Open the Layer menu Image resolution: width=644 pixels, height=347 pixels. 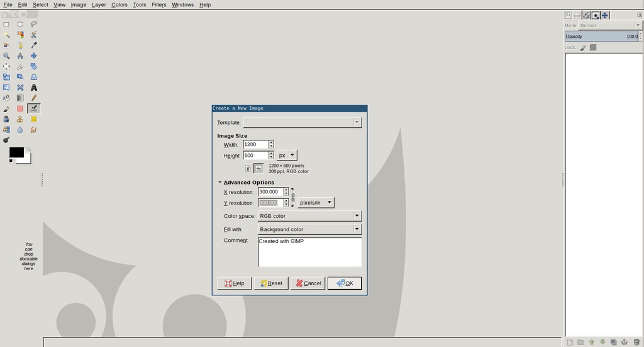point(99,4)
